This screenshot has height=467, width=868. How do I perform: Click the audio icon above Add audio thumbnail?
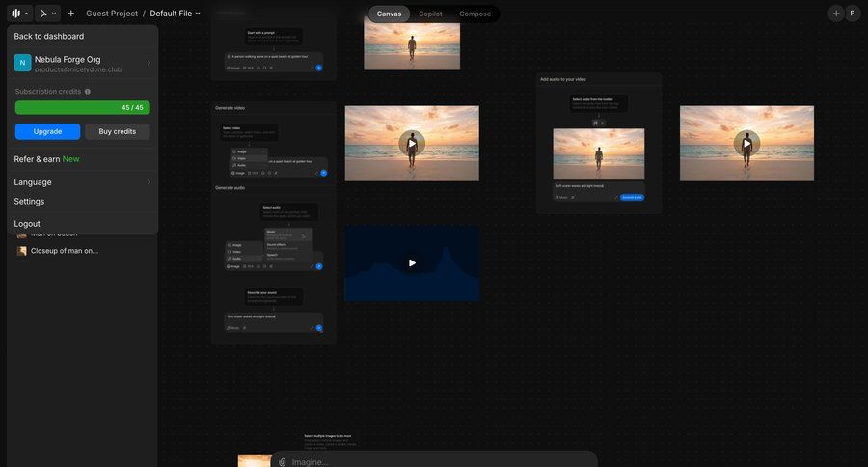tap(596, 123)
